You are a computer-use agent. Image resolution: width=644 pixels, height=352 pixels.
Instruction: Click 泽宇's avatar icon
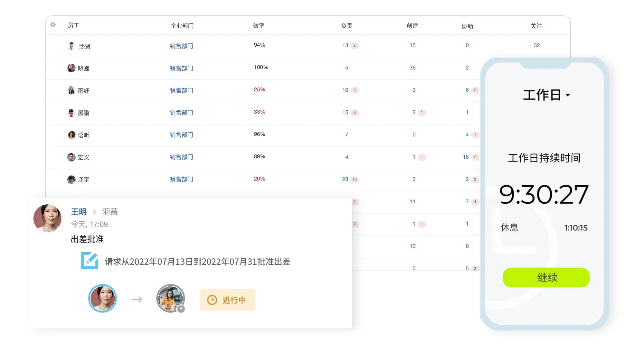(x=71, y=179)
